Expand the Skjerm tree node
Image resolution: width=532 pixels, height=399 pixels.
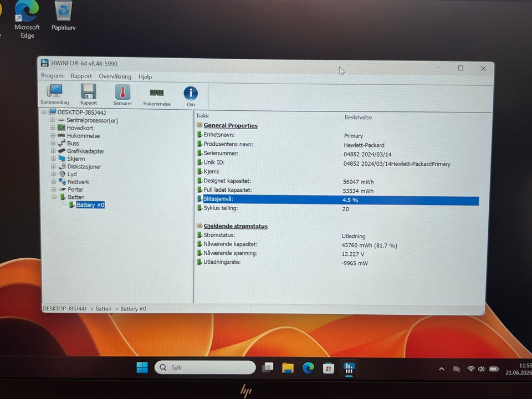coord(53,158)
